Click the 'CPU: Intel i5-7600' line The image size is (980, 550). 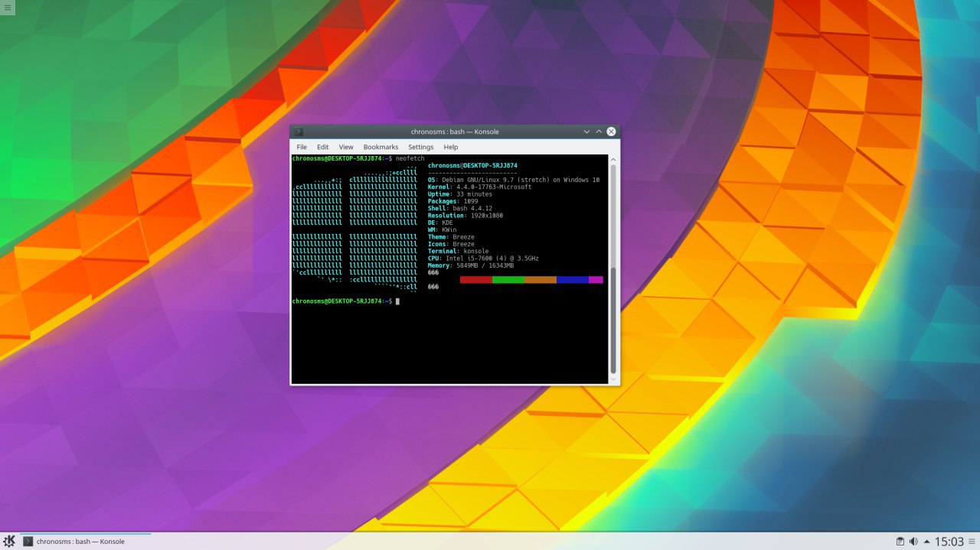tap(483, 259)
